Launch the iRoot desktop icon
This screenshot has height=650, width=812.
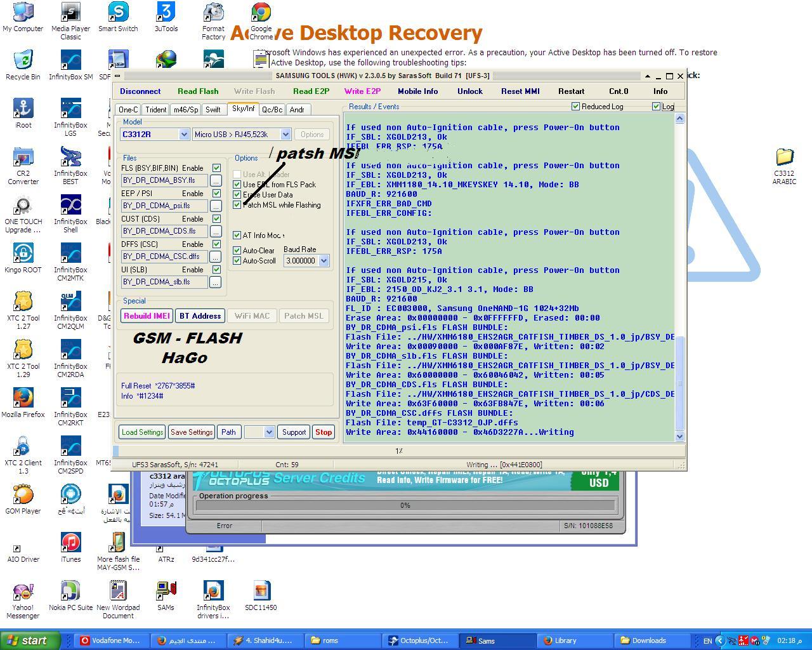(23, 114)
